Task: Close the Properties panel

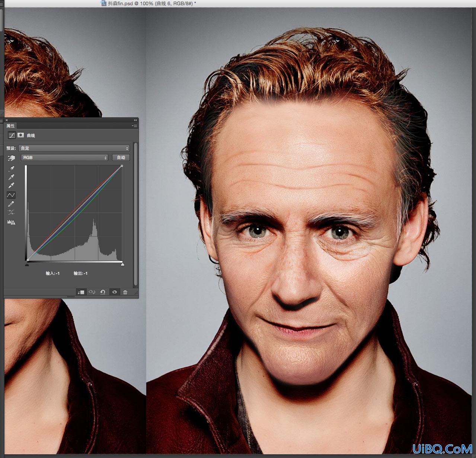Action: point(7,120)
